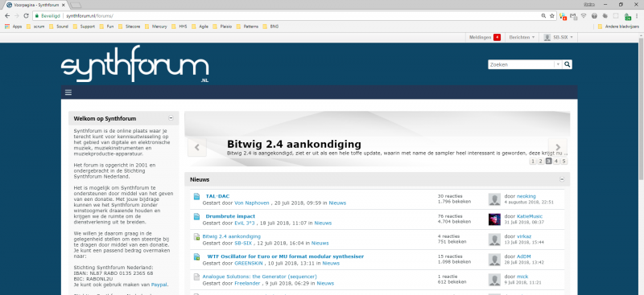
Task: Click the Bitwig 2.4 aankondiging thread icon
Action: point(196,236)
